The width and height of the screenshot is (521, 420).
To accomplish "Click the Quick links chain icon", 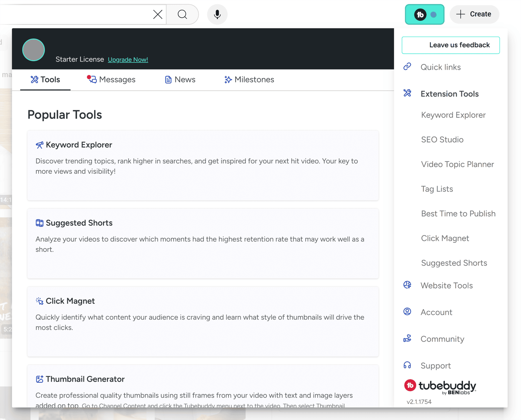I will coord(407,67).
